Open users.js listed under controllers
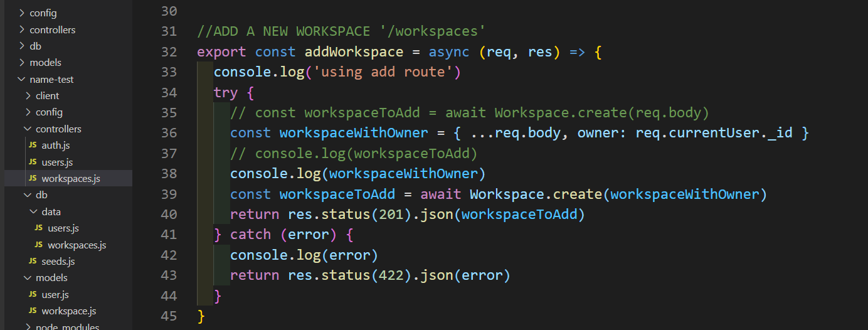868x330 pixels. pyautogui.click(x=58, y=162)
